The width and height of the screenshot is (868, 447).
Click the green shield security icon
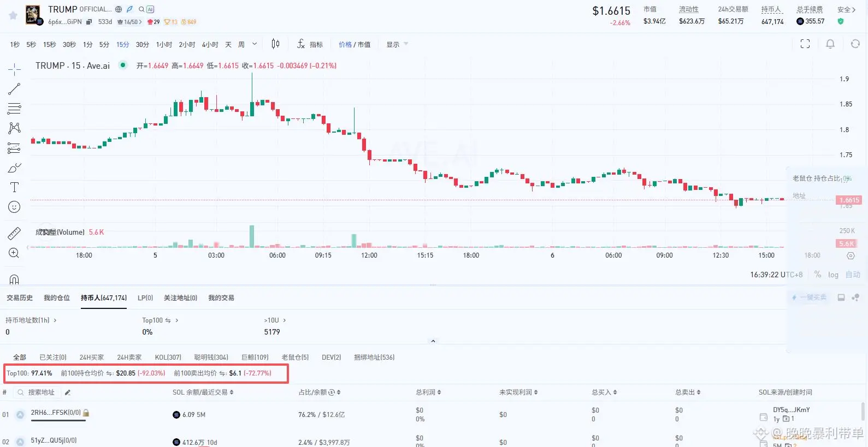841,21
